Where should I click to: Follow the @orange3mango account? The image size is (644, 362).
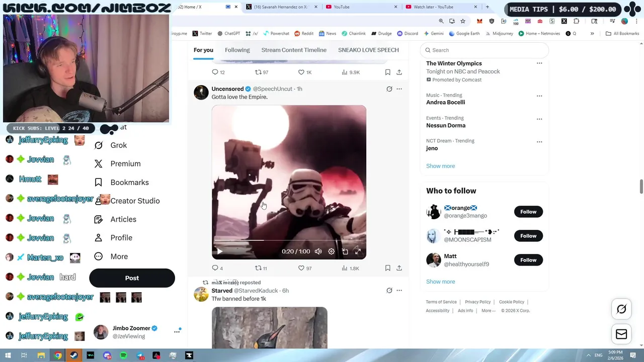[x=528, y=212]
